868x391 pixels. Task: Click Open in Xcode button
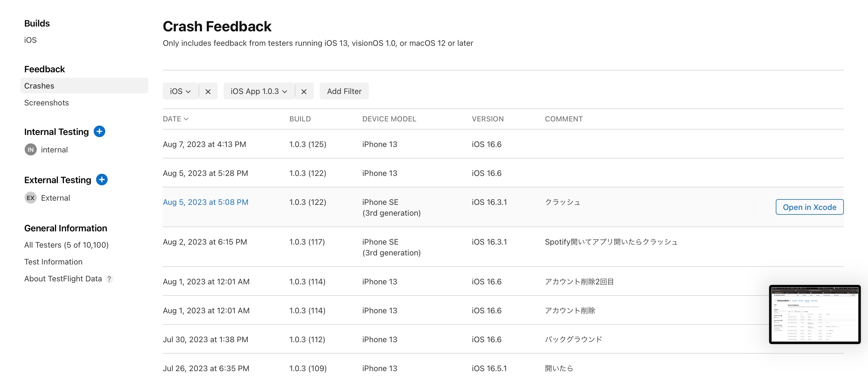coord(809,207)
